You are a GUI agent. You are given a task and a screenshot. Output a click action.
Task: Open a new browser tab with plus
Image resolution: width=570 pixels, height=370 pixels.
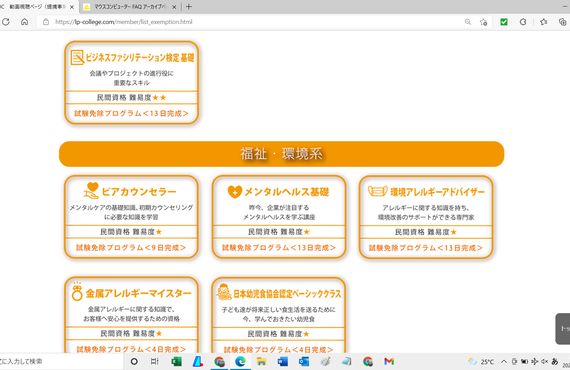click(189, 7)
